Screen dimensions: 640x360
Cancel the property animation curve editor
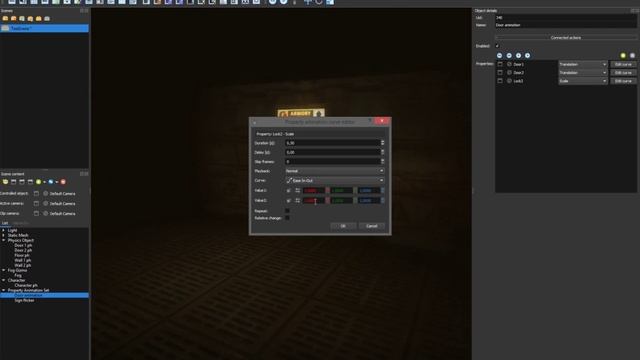[x=371, y=226]
